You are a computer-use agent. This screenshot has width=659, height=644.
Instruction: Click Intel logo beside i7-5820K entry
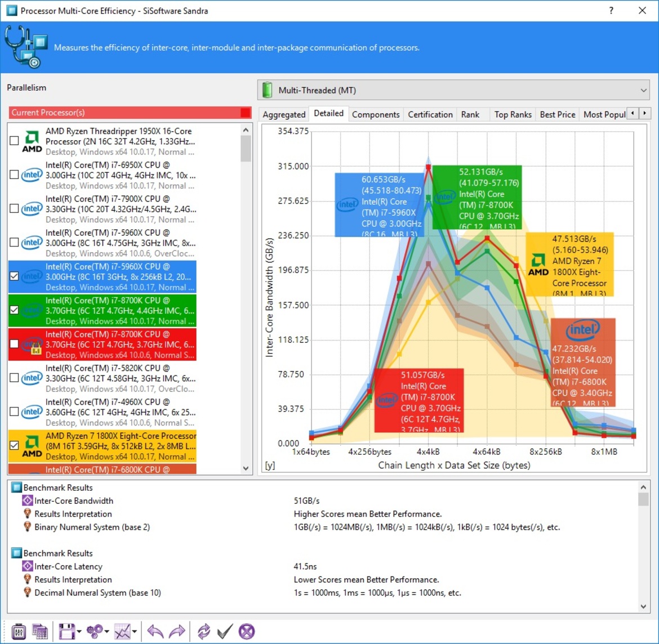point(32,378)
